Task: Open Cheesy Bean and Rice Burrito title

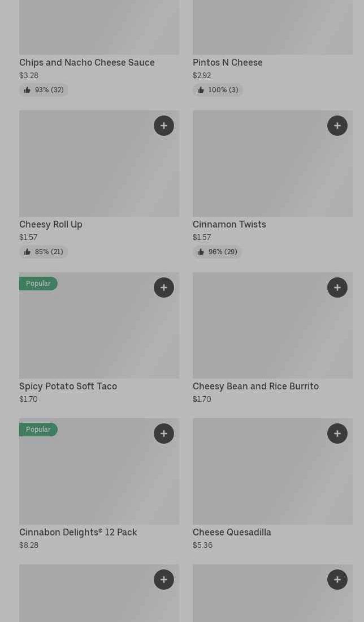Action: [x=255, y=386]
